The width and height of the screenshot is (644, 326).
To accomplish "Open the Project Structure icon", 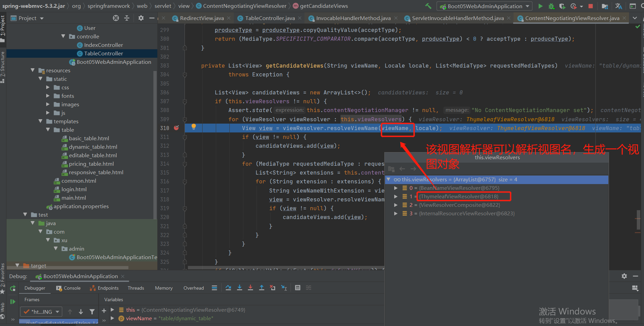I will [605, 6].
